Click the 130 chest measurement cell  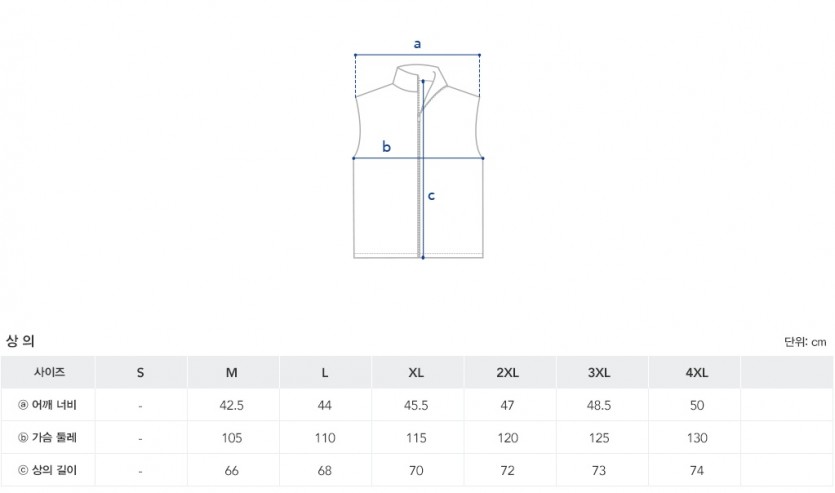coord(697,438)
